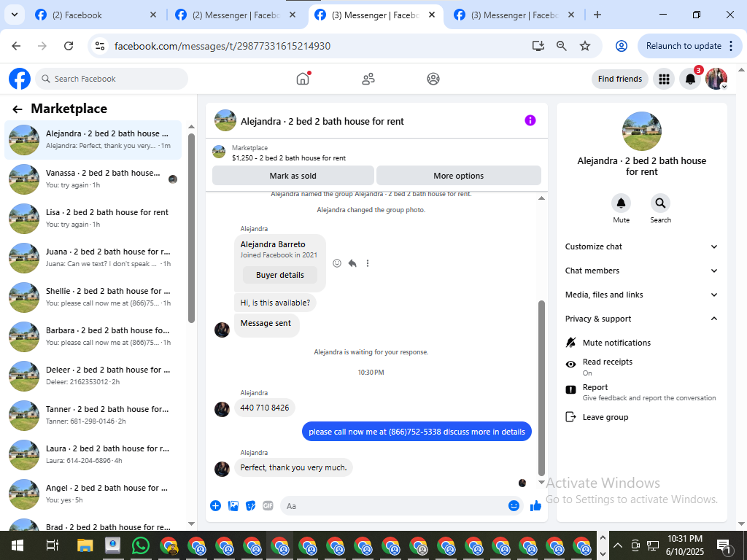Click Find friends button
This screenshot has height=560, width=747.
pos(620,79)
